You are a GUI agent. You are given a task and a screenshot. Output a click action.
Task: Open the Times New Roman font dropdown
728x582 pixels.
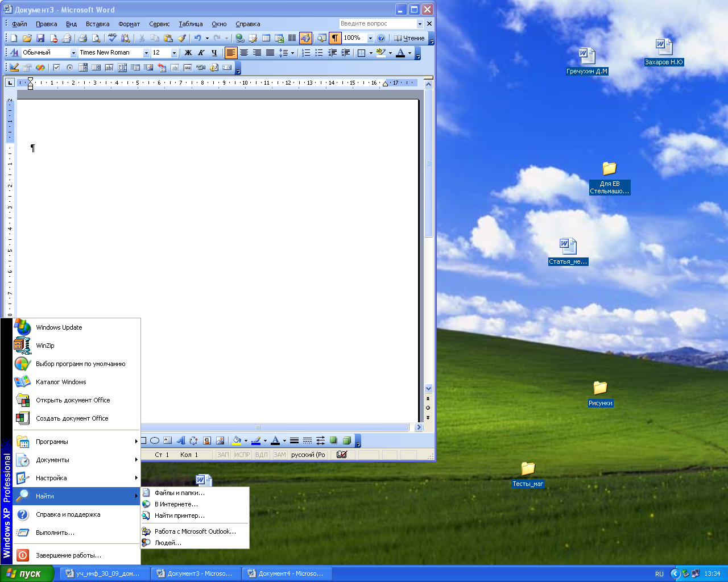pos(146,52)
